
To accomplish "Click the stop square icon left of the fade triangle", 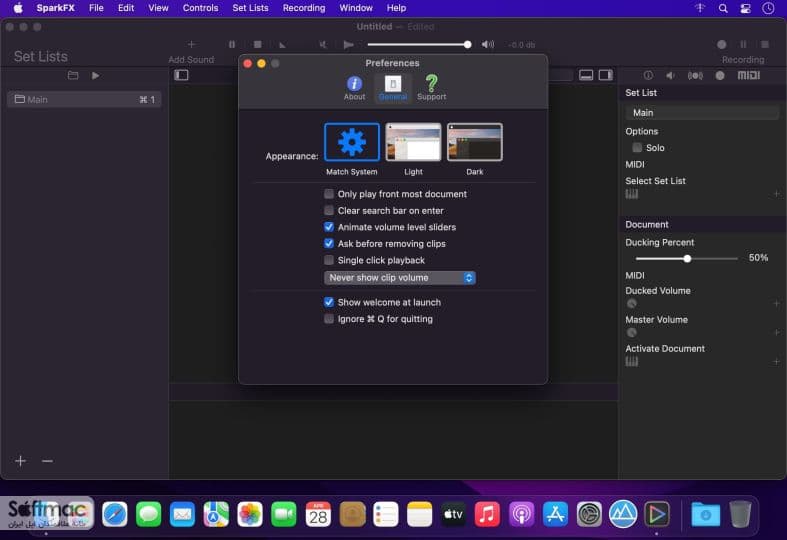I will 257,45.
